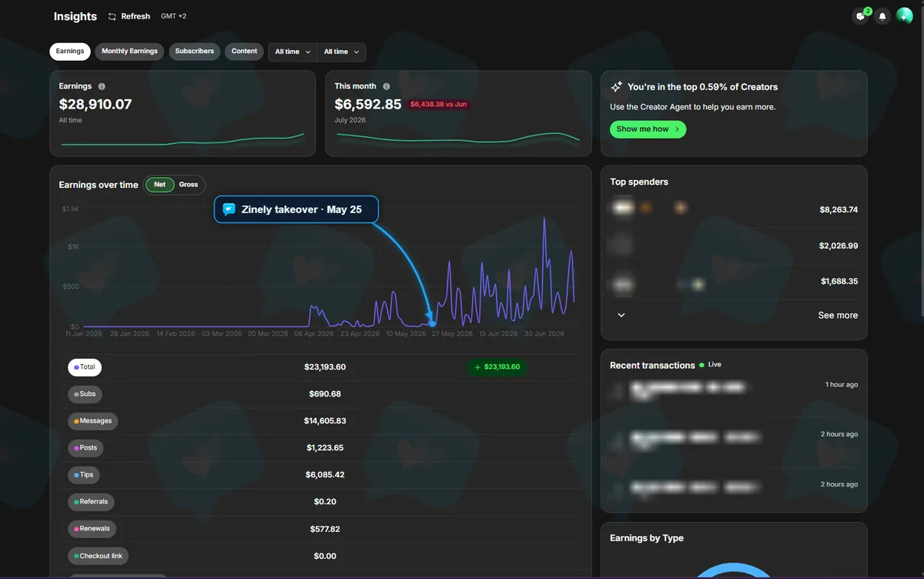Toggle the Subs series pill

(x=85, y=394)
